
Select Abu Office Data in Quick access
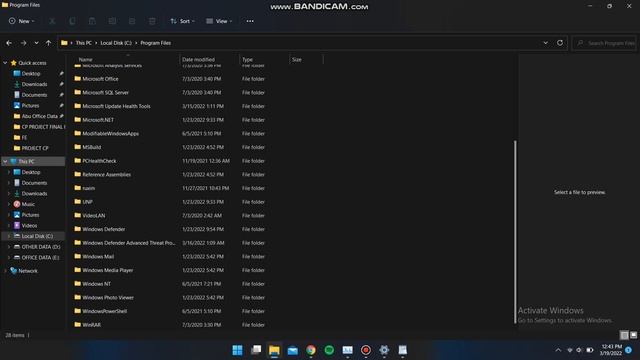[x=39, y=116]
